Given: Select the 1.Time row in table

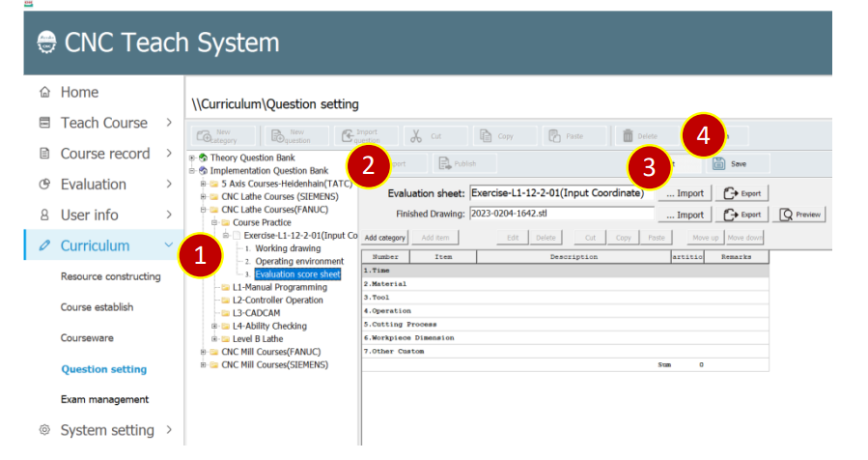Looking at the screenshot, I should (565, 271).
